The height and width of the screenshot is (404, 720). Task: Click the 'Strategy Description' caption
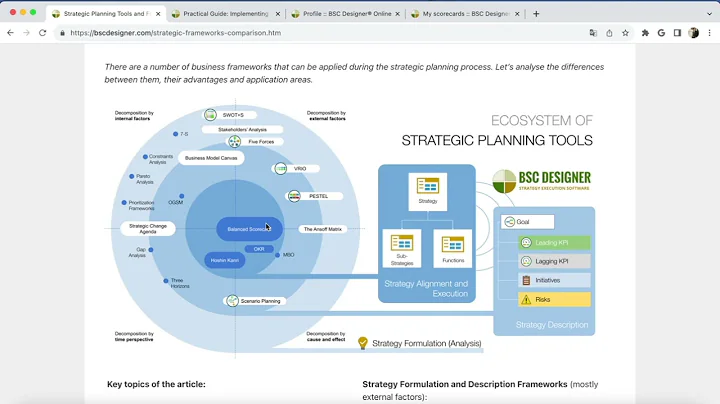[552, 325]
